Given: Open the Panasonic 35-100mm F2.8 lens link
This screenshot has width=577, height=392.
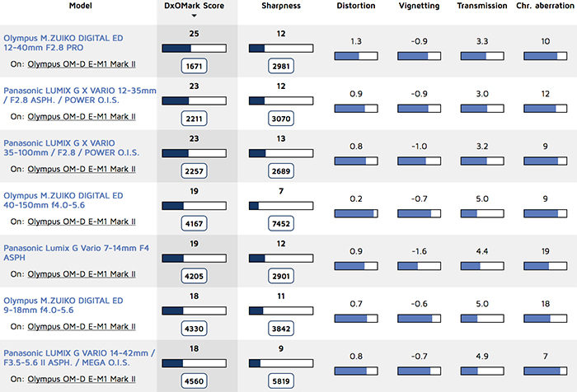Looking at the screenshot, I should 71,148.
